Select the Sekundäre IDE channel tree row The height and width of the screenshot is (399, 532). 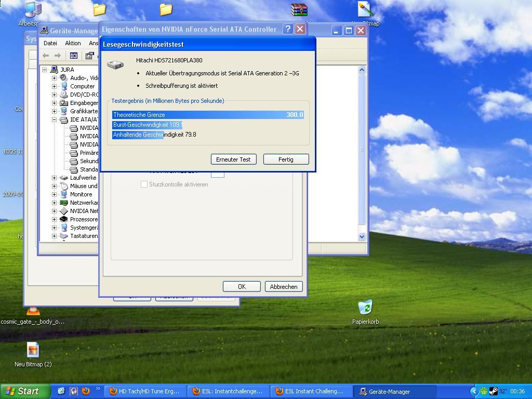84,161
